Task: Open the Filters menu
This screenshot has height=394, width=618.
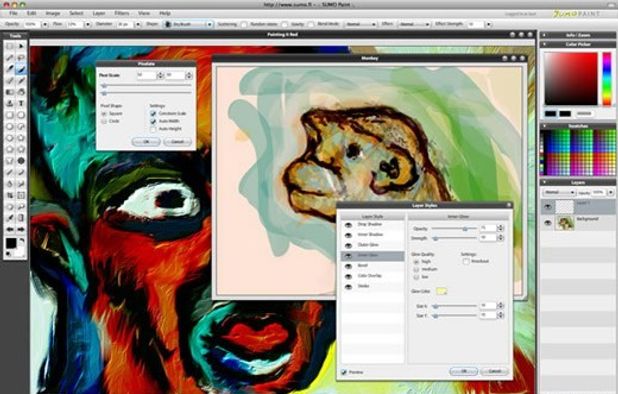Action: [x=122, y=13]
